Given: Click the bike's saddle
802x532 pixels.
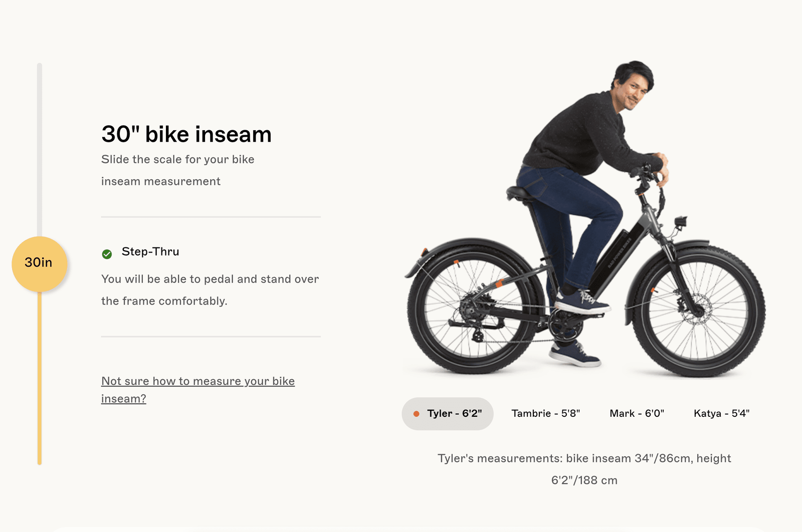Looking at the screenshot, I should click(519, 193).
